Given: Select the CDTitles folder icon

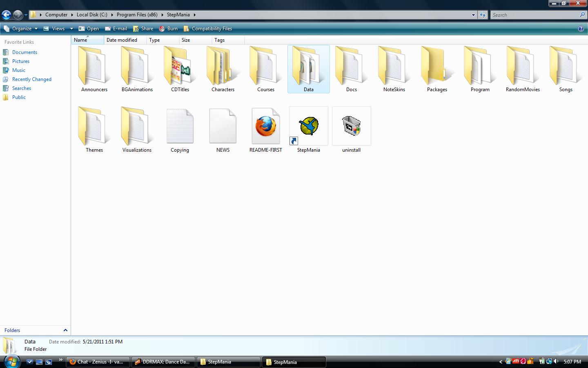Looking at the screenshot, I should point(180,65).
